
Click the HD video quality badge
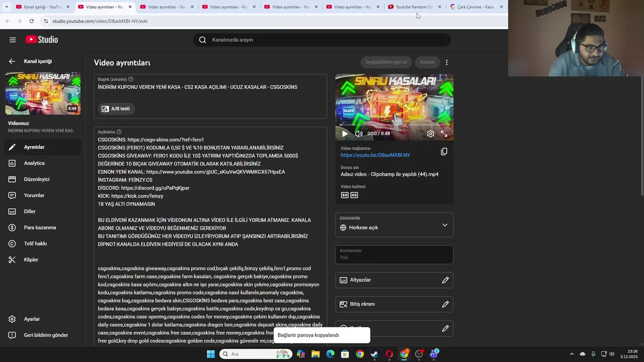coord(354,195)
